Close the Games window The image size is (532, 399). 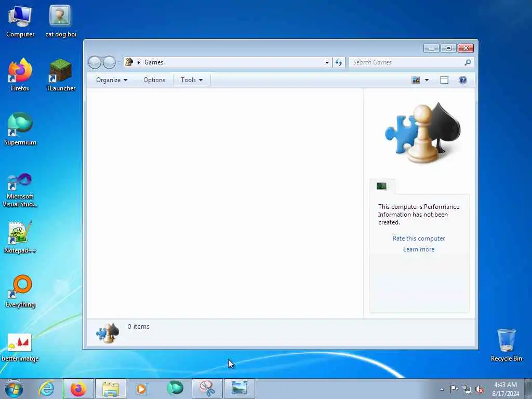click(465, 48)
